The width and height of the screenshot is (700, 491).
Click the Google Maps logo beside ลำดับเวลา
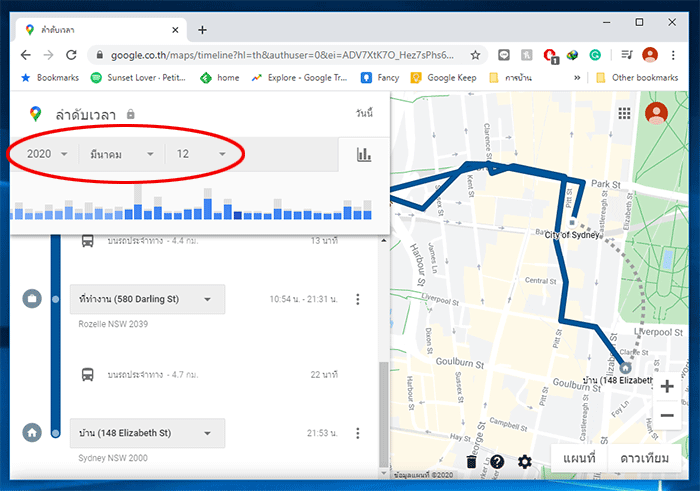point(35,114)
